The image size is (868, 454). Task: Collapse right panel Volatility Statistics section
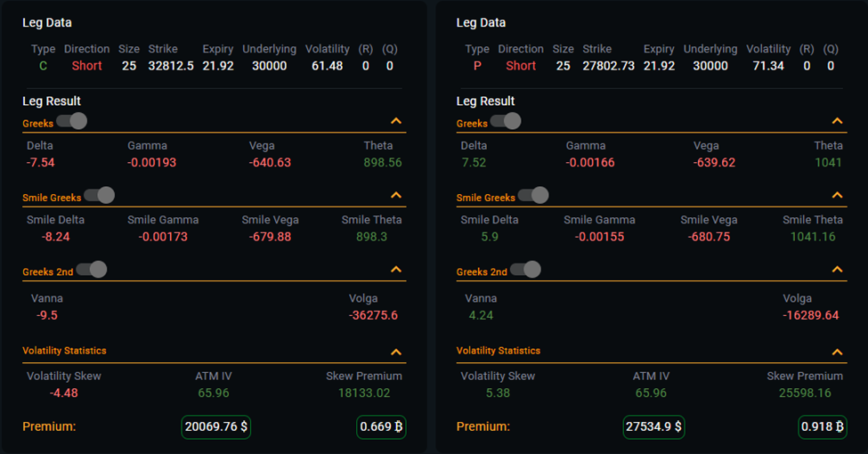pos(837,352)
